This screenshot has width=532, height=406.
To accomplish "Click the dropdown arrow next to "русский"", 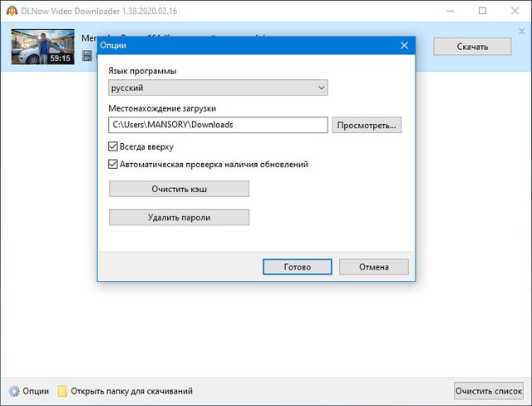I will click(321, 87).
